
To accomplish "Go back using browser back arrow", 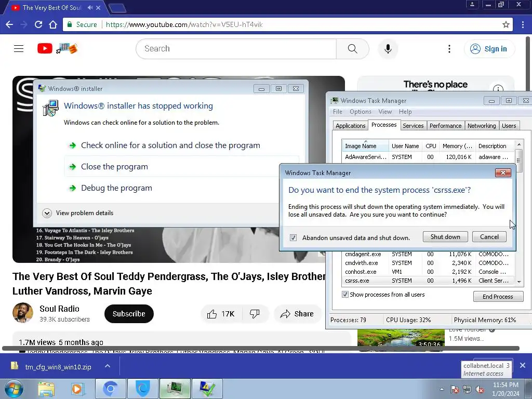I will [x=9, y=24].
